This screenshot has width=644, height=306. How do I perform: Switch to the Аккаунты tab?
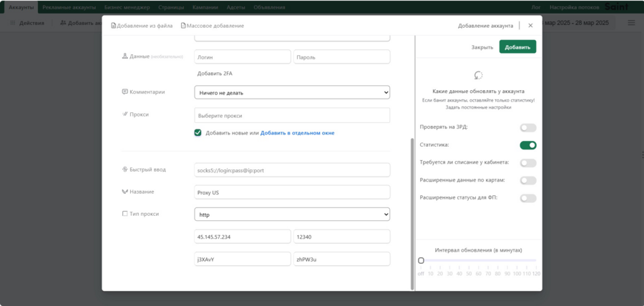click(21, 7)
